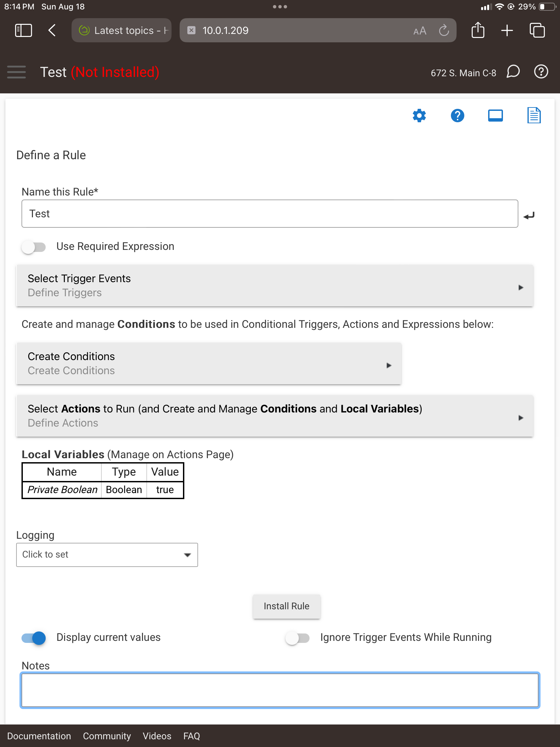This screenshot has width=560, height=747.
Task: Open the Community footer link
Action: point(107,736)
